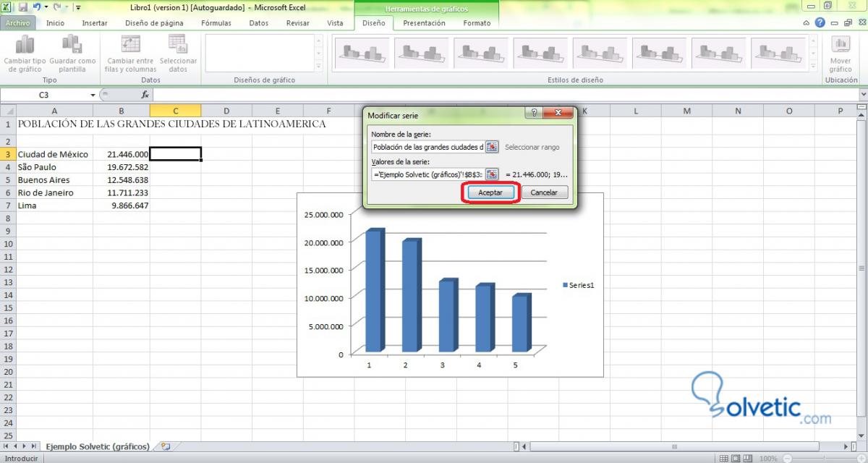The width and height of the screenshot is (868, 463).
Task: Click the insert new worksheet icon
Action: [x=166, y=446]
